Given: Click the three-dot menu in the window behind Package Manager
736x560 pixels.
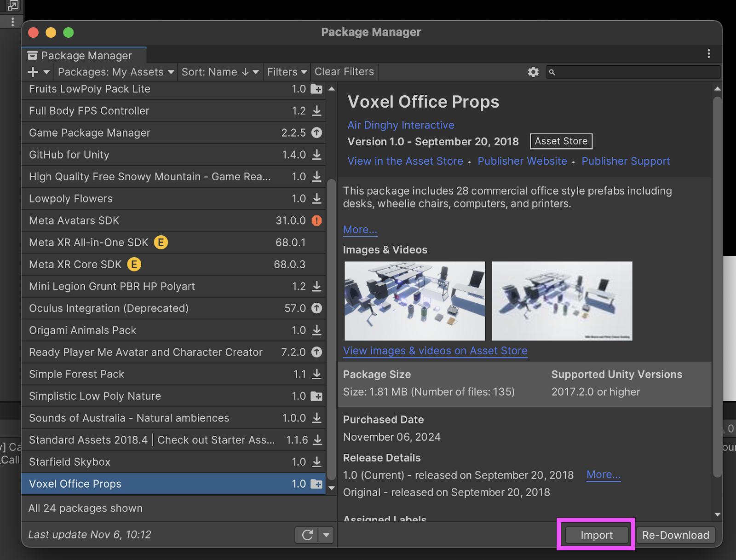Looking at the screenshot, I should [12, 22].
